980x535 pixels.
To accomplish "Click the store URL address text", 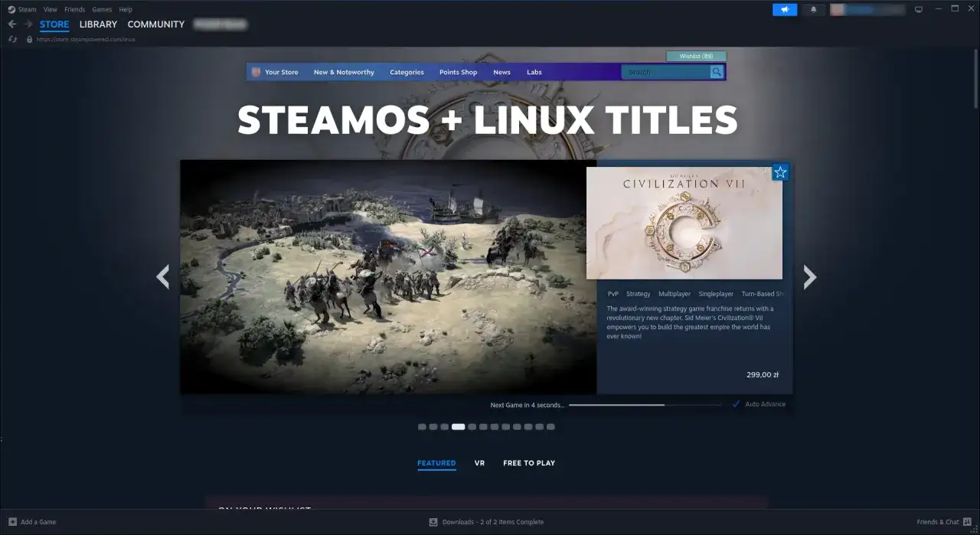I will (86, 39).
